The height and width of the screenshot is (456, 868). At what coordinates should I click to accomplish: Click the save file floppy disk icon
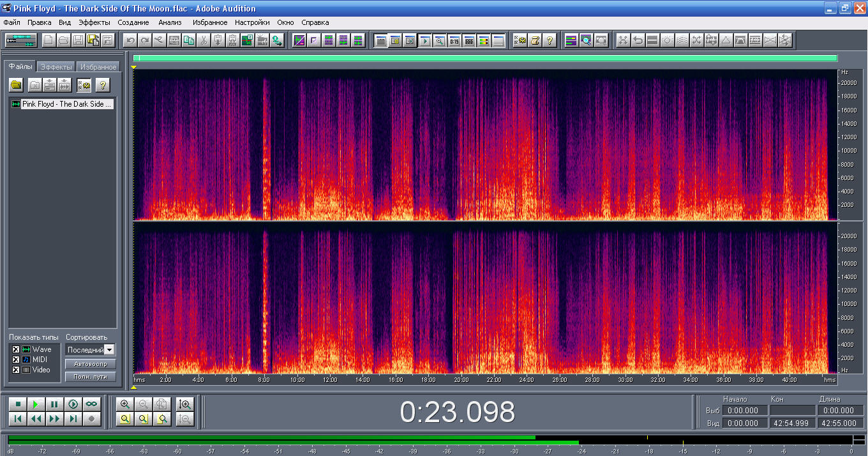(x=79, y=40)
